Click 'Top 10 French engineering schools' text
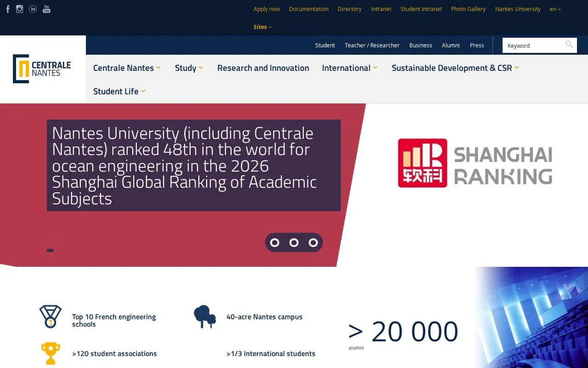This screenshot has width=588, height=368. [x=114, y=321]
